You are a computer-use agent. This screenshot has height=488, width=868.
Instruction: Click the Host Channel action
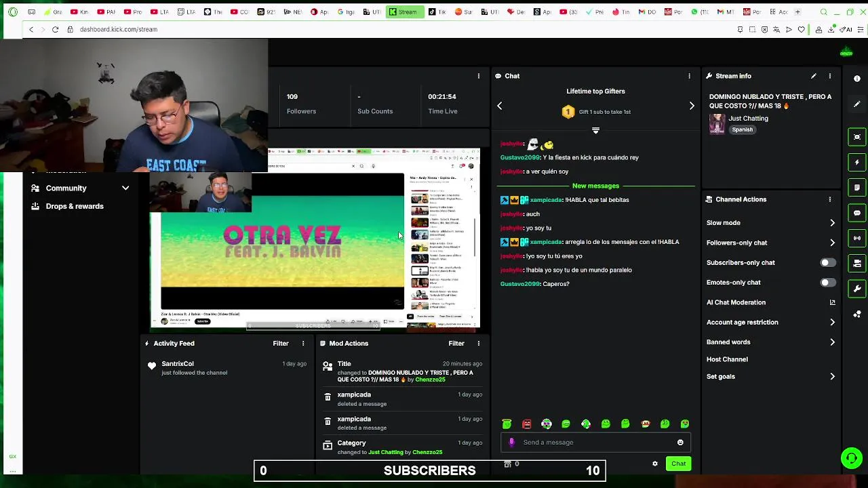pos(727,360)
